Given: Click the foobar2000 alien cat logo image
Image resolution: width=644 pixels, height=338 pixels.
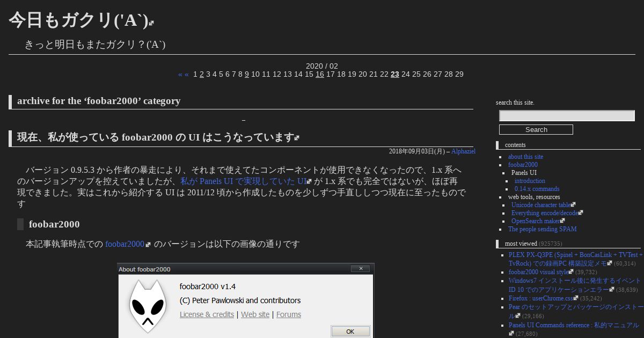Looking at the screenshot, I should coord(148,306).
